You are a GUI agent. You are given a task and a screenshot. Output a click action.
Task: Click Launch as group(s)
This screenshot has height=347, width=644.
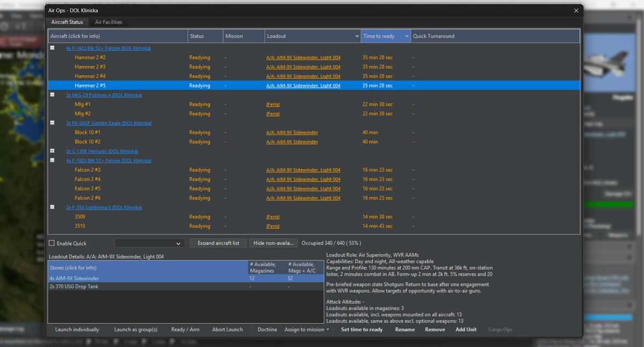pyautogui.click(x=135, y=329)
